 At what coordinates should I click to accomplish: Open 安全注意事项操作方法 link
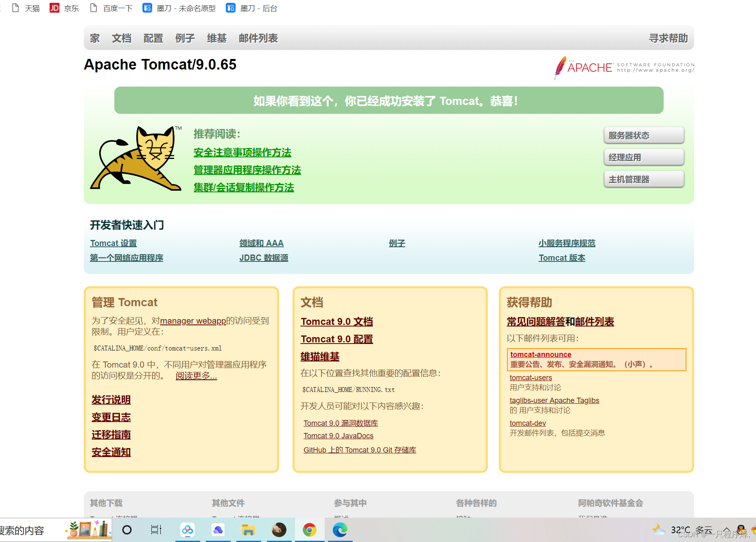click(x=243, y=152)
